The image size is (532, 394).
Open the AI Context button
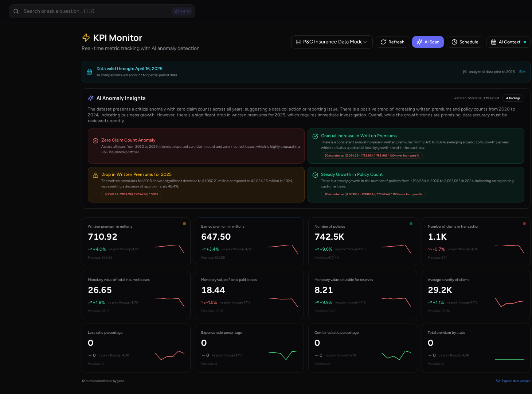point(508,42)
